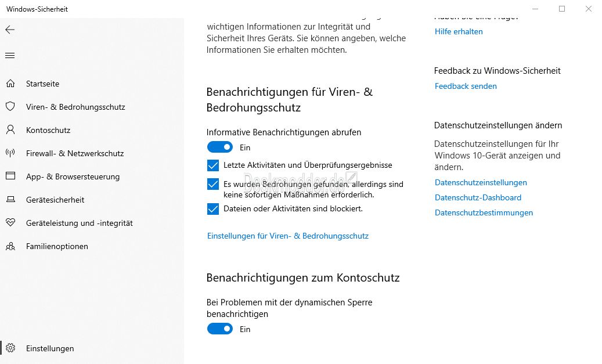Click the antenna icon for Firewall- & Netzwerkschutz
Image resolution: width=602 pixels, height=364 pixels.
tap(10, 153)
